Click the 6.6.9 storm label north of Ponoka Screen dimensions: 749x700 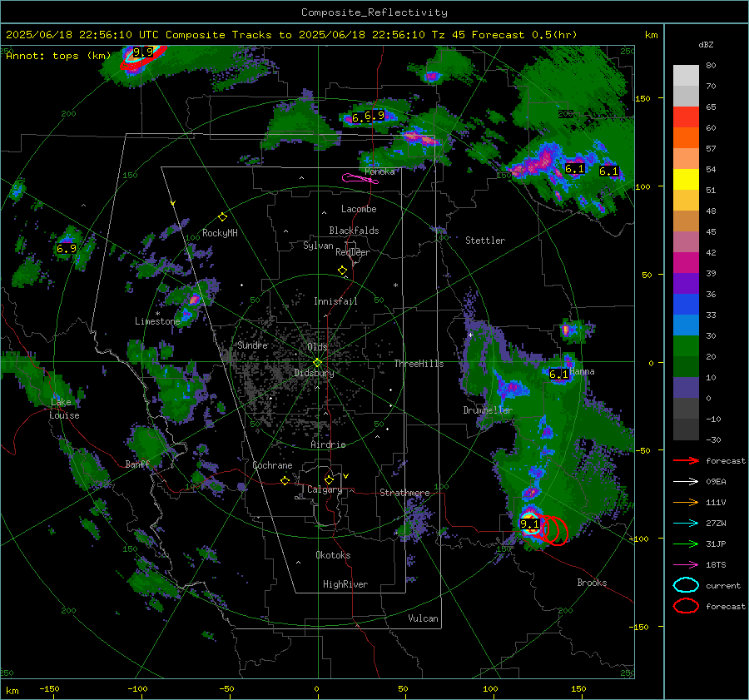coord(368,116)
